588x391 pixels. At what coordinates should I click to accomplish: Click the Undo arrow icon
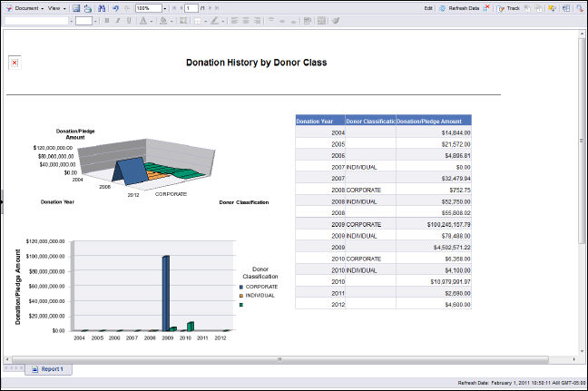coord(115,7)
